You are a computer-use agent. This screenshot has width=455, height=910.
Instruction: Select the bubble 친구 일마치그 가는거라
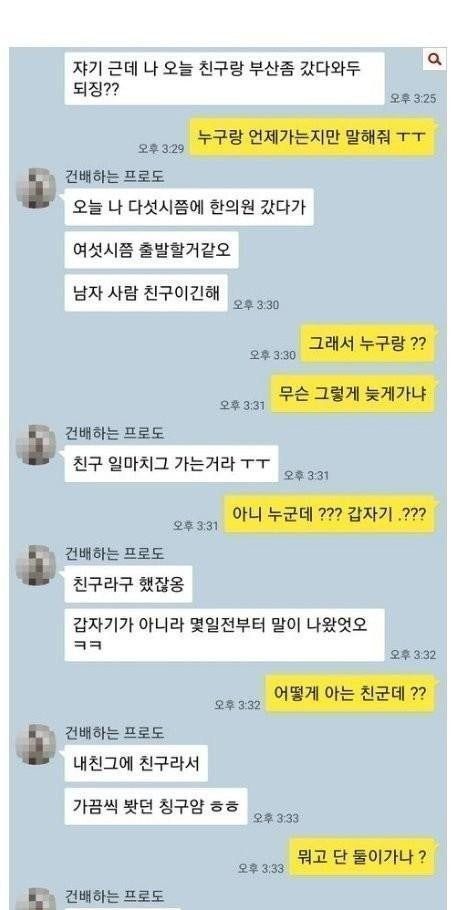pyautogui.click(x=171, y=464)
